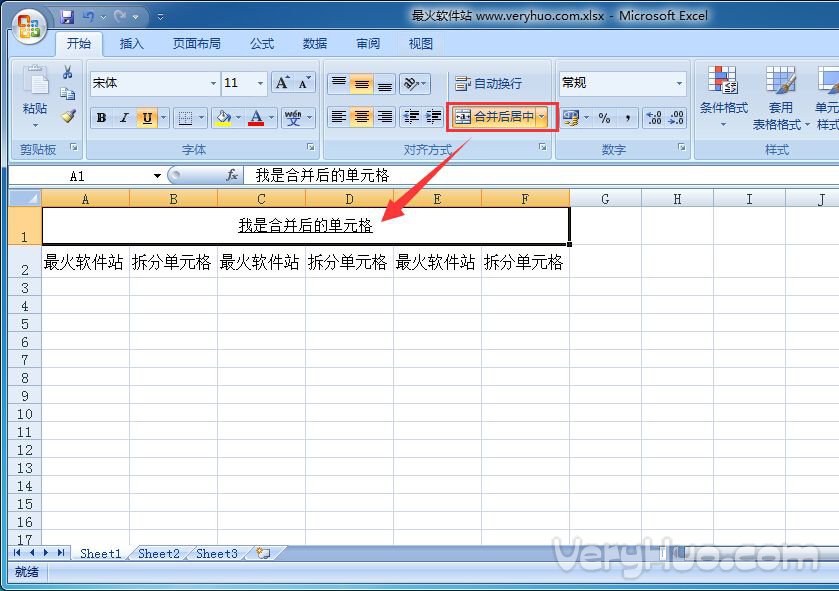The image size is (839, 591).
Task: Apply cell borders with the border icon
Action: [x=185, y=118]
